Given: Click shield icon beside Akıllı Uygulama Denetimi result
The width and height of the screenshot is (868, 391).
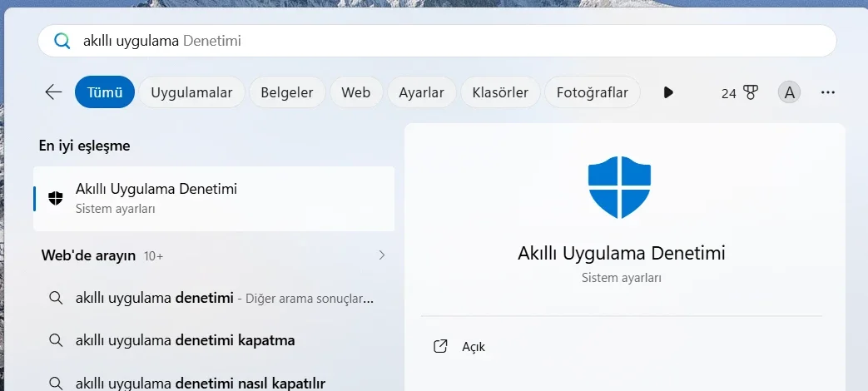Looking at the screenshot, I should point(56,198).
